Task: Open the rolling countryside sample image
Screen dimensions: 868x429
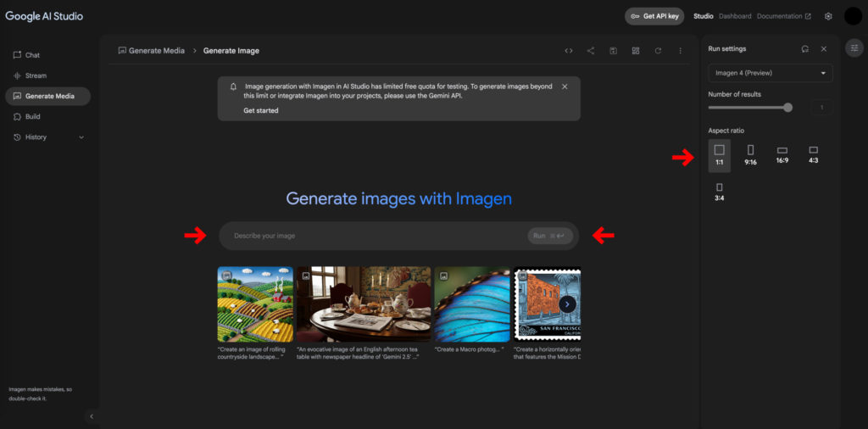Action: coord(255,304)
